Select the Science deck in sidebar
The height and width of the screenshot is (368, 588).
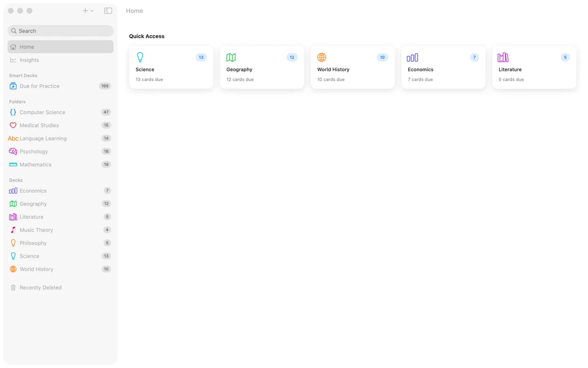(60, 256)
